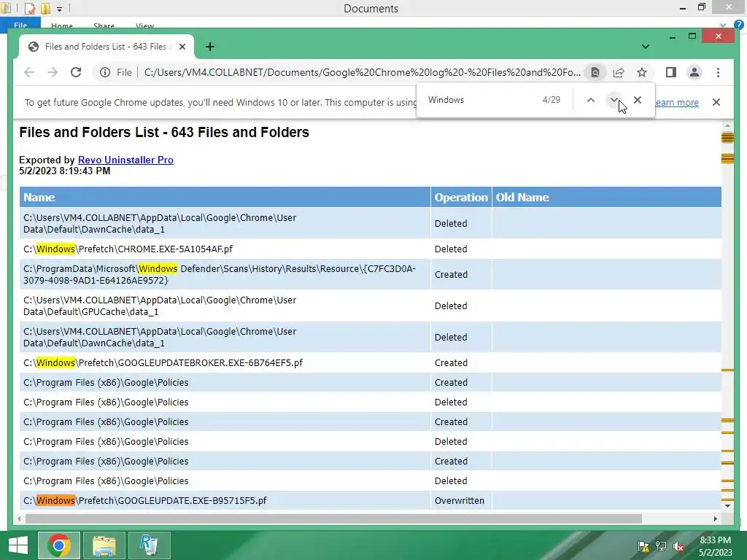747x560 pixels.
Task: Click the Operation column header
Action: tap(461, 197)
